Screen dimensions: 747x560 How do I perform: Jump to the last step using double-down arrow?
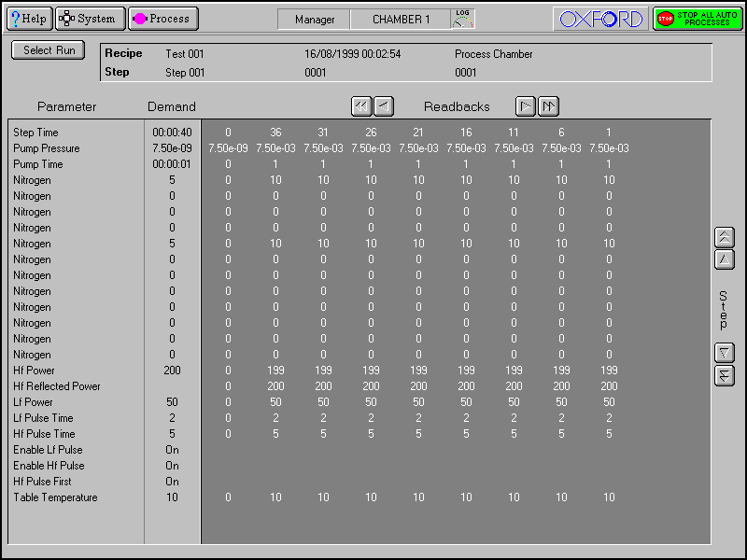click(x=724, y=375)
